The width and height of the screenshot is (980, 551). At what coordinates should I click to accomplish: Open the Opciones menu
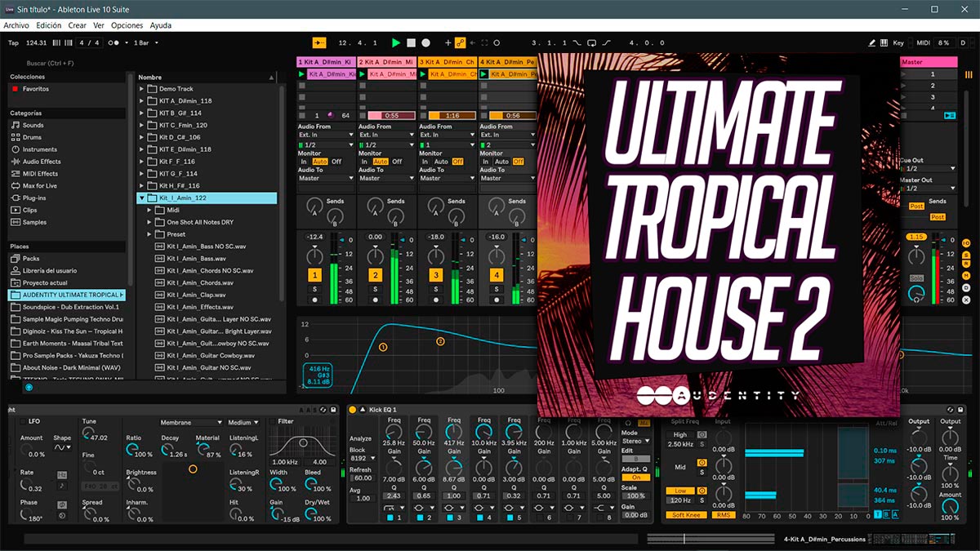click(127, 25)
